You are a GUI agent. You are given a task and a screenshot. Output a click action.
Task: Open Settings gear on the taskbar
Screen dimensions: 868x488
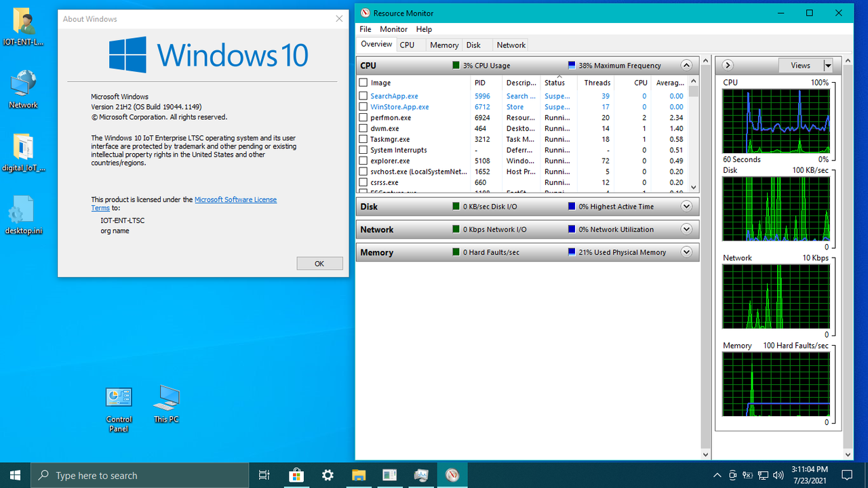pyautogui.click(x=328, y=475)
